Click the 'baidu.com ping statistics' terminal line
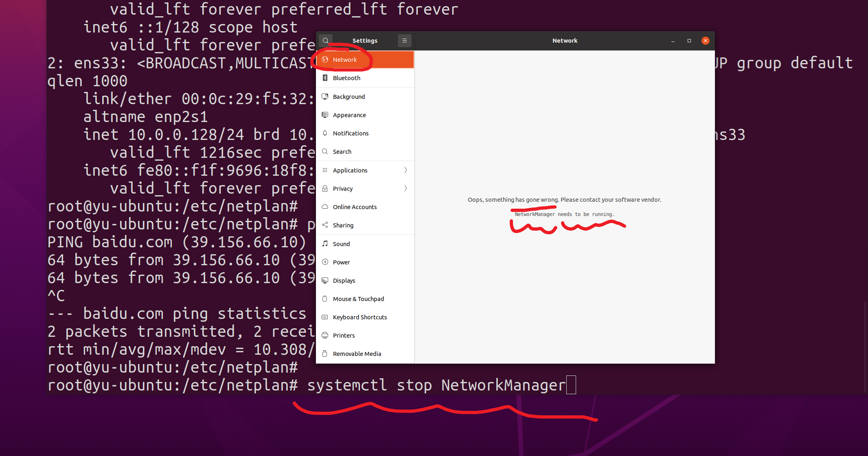868x456 pixels. pos(177,314)
